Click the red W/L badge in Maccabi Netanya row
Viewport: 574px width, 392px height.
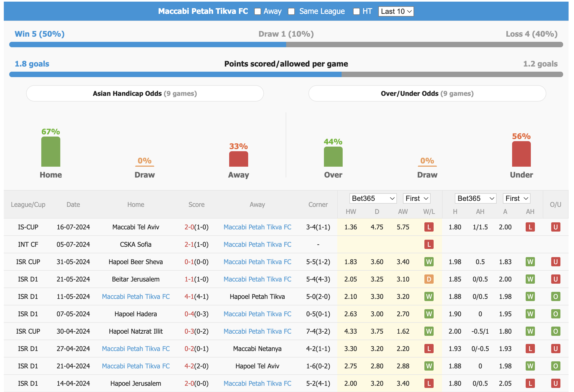pos(429,349)
